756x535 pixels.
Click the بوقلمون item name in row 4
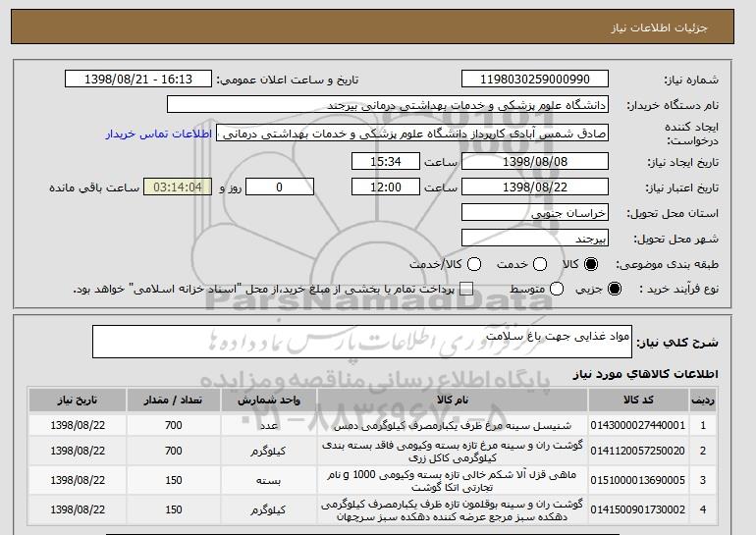click(x=453, y=509)
